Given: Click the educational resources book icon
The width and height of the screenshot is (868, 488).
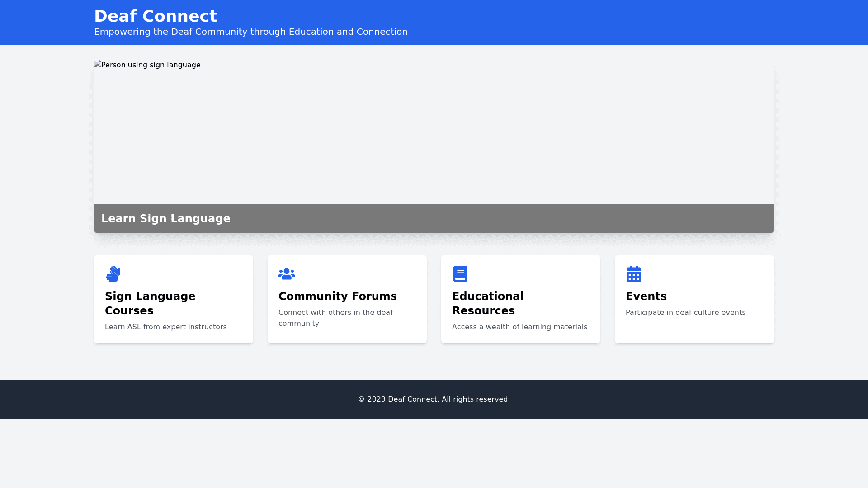Looking at the screenshot, I should click(460, 274).
